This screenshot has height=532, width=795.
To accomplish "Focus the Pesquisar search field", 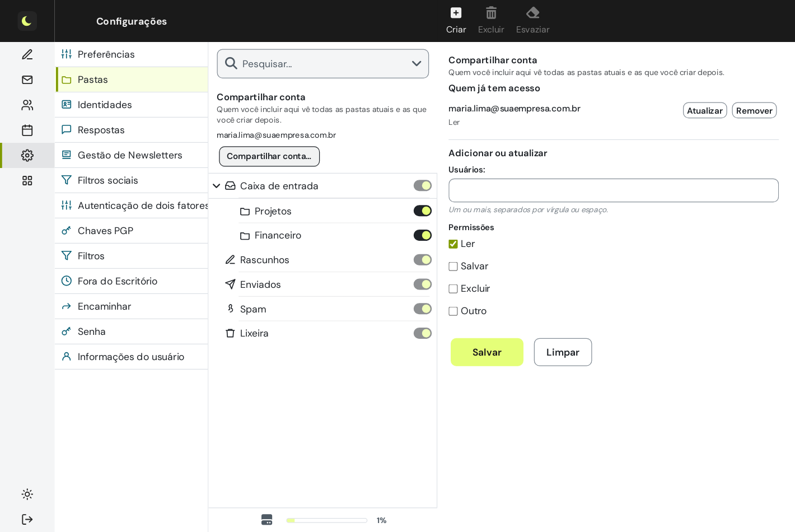I will [322, 63].
